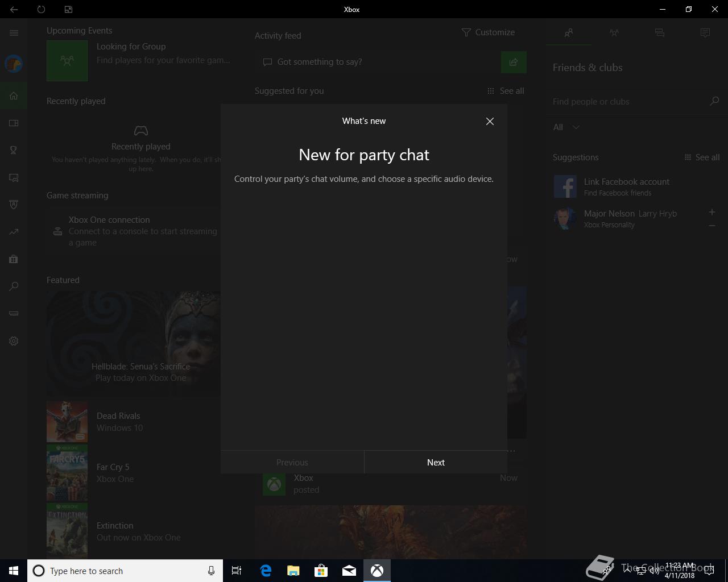Open Achievements trophy icon
This screenshot has width=728, height=582.
14,150
